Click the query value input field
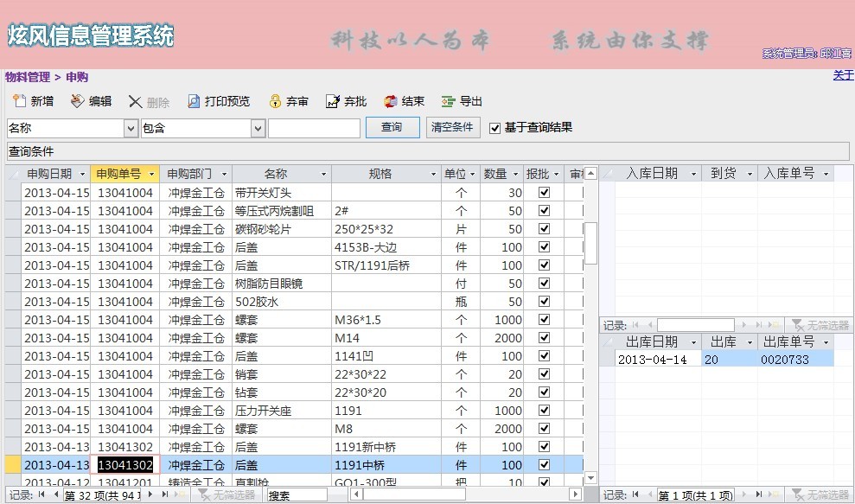 coord(314,129)
